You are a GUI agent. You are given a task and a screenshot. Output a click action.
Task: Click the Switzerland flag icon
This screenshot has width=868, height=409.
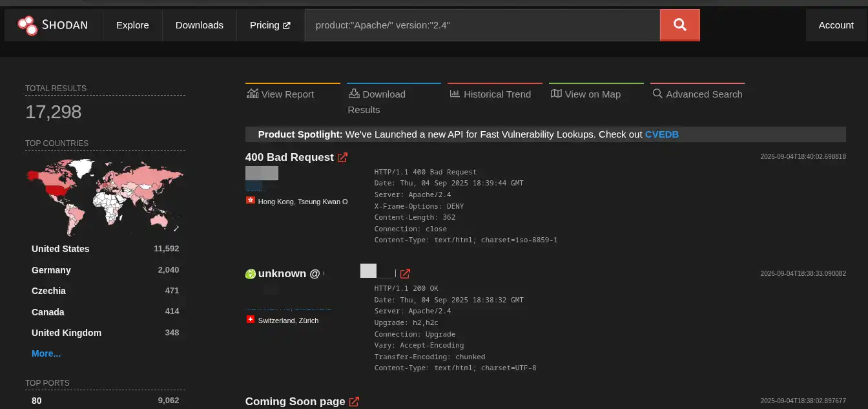(x=251, y=320)
